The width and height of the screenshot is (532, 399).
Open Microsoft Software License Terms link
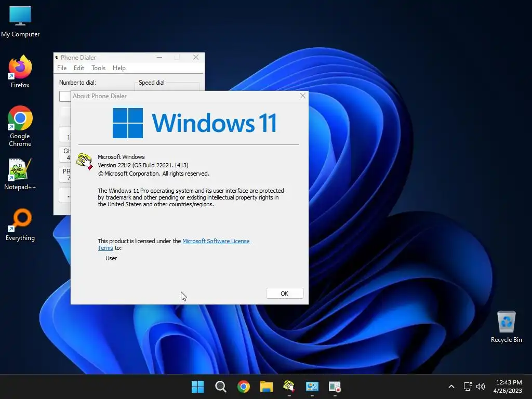click(x=216, y=241)
